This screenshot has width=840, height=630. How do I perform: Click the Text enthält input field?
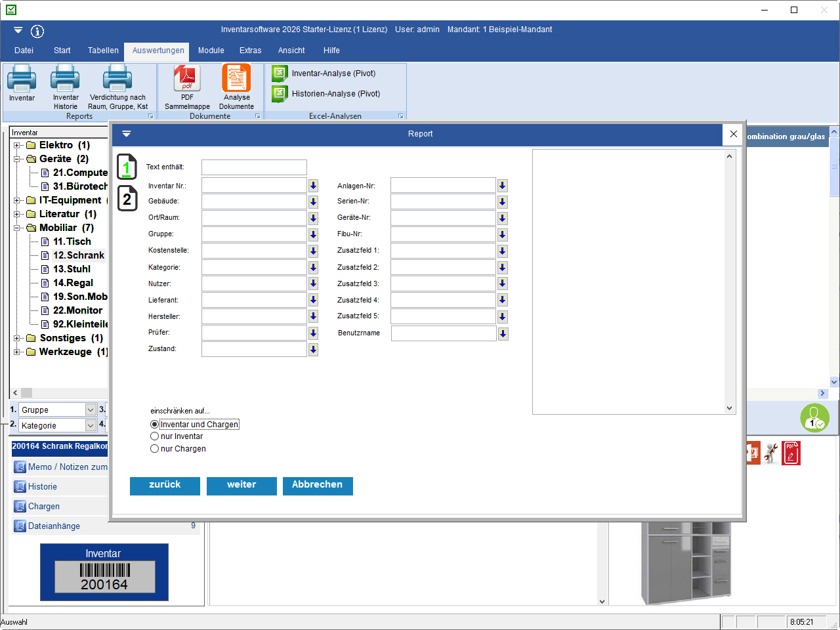point(254,167)
